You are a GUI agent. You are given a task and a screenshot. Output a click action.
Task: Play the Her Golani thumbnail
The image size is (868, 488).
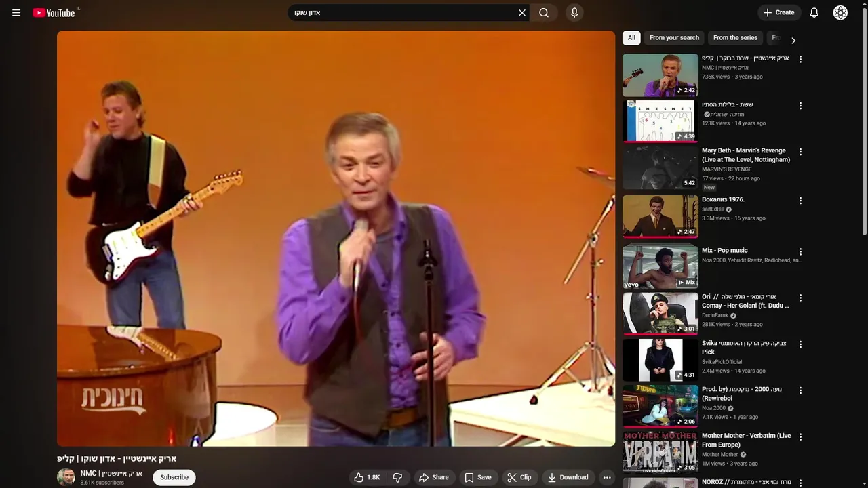coord(660,313)
